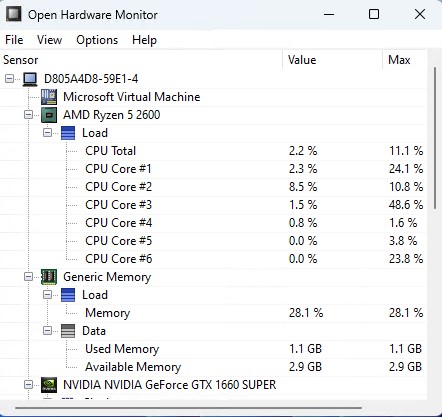Click the mainboard icon for Microsoft Virtual Machine
Screen dimensions: 442x417
tap(49, 97)
